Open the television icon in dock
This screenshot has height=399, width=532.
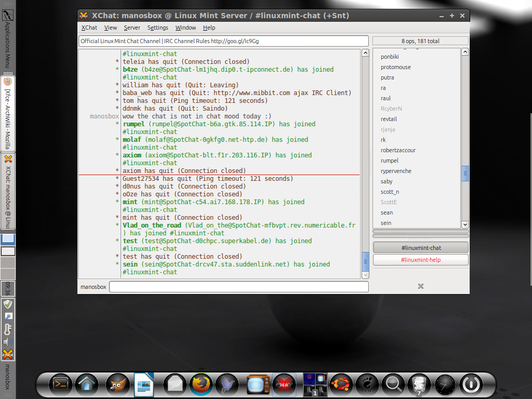[x=258, y=385]
